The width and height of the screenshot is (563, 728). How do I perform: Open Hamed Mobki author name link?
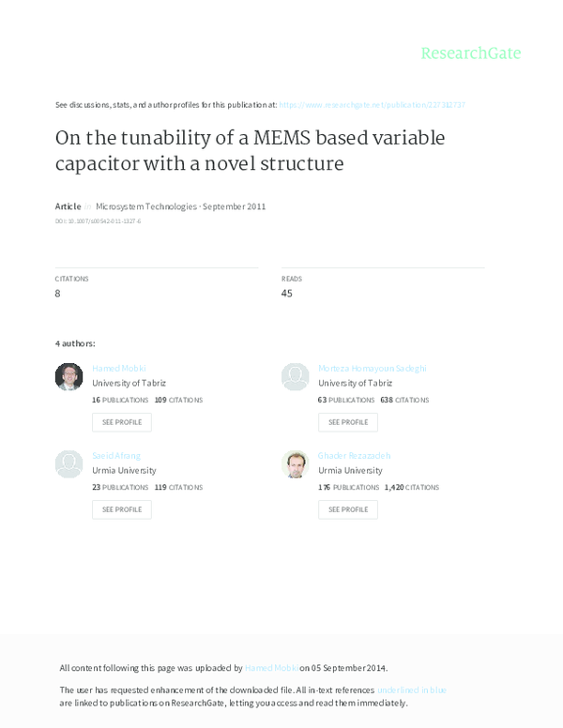[x=119, y=369]
